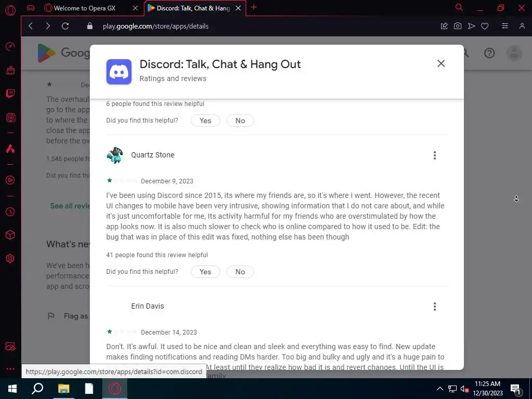Click Quartz Stone profile avatar
Screen dimensions: 532x399
tap(115, 155)
